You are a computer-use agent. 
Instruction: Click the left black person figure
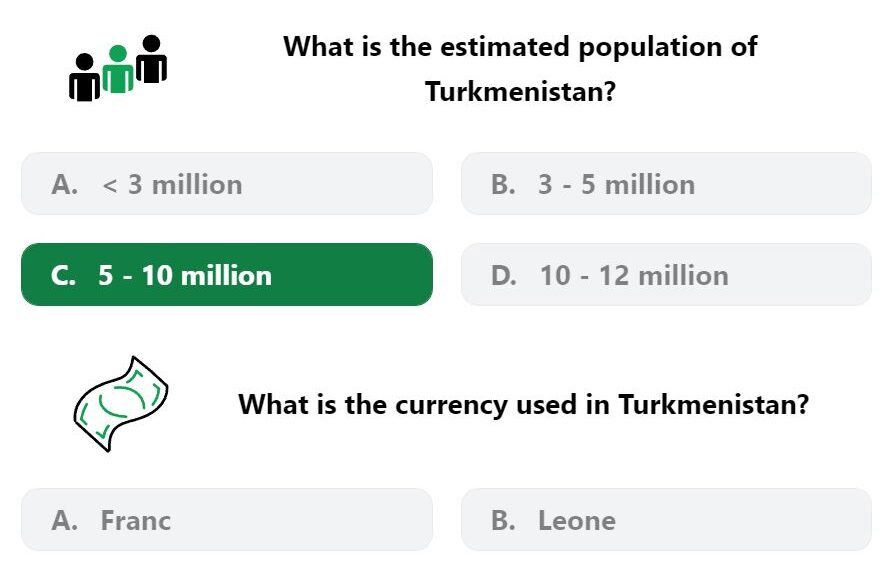85,78
